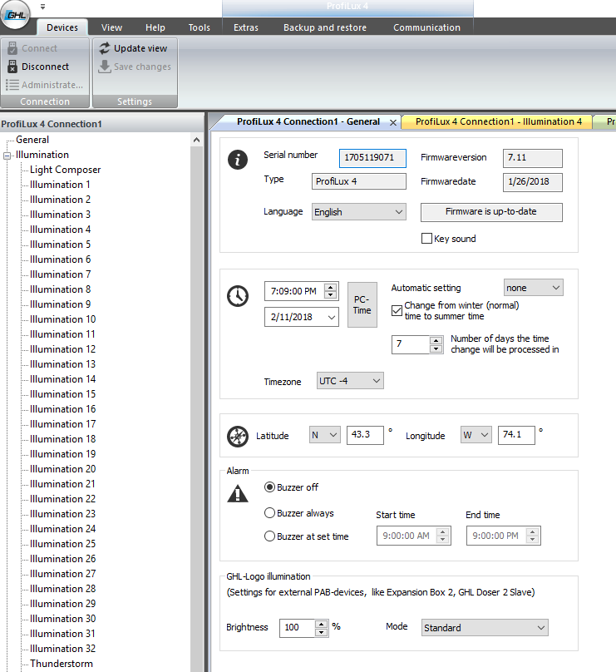Open the Help ribbon tab
The height and width of the screenshot is (672, 616).
(x=155, y=27)
